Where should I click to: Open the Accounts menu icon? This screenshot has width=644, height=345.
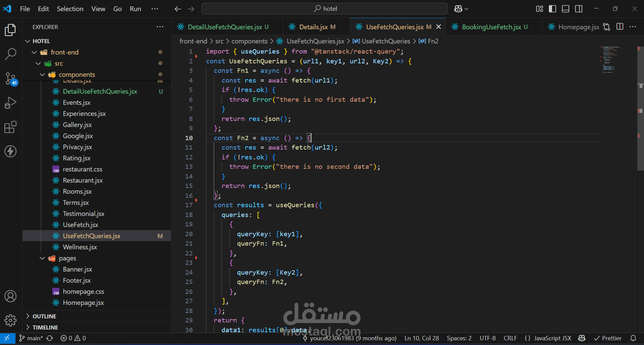click(x=10, y=296)
